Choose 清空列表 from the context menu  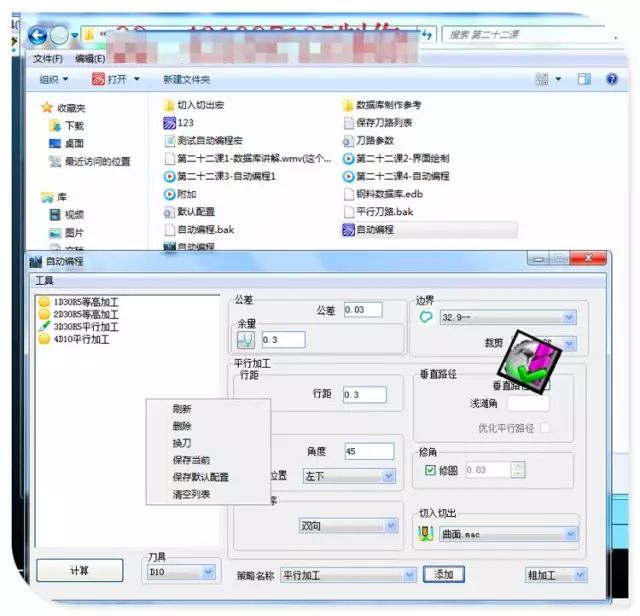(191, 494)
